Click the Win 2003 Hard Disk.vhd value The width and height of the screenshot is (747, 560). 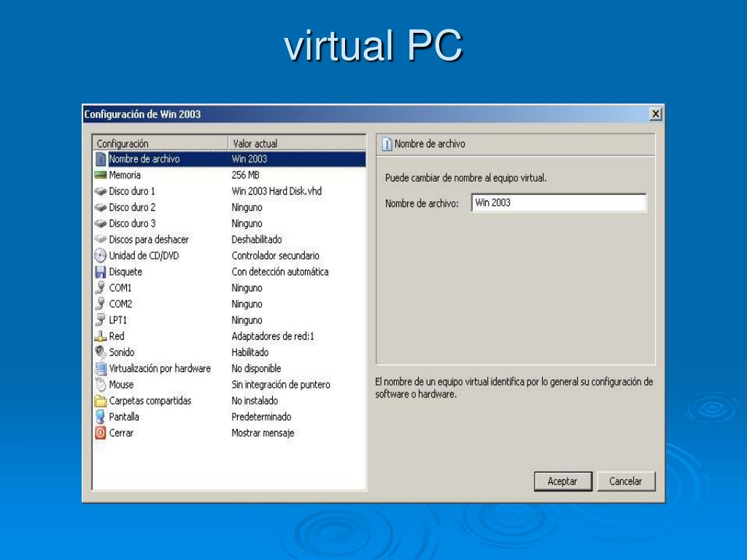click(276, 192)
